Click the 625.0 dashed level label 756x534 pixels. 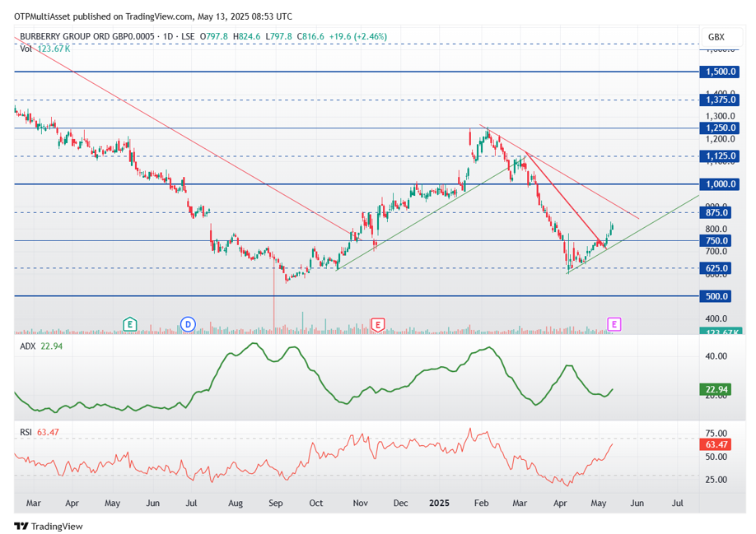(716, 268)
